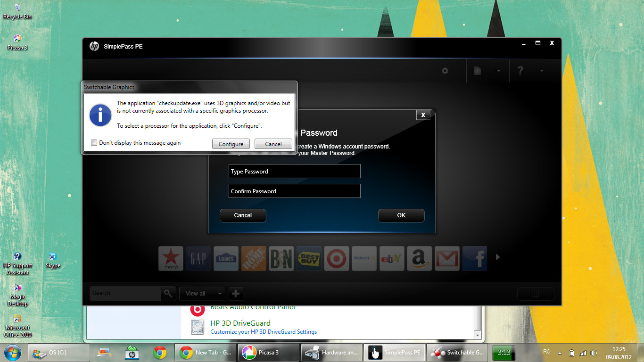Image resolution: width=644 pixels, height=362 pixels.
Task: Click Configure in Switchable Graphics dialog
Action: tap(231, 144)
